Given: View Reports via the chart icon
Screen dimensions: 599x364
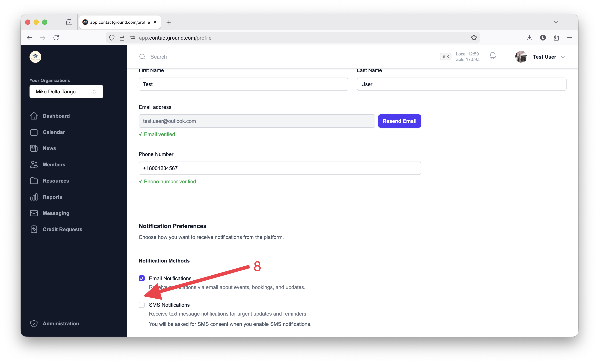Looking at the screenshot, I should pos(52,197).
